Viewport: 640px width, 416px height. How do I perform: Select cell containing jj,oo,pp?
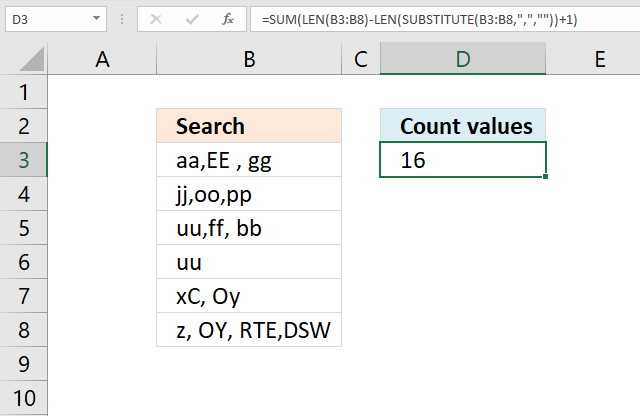click(x=248, y=194)
